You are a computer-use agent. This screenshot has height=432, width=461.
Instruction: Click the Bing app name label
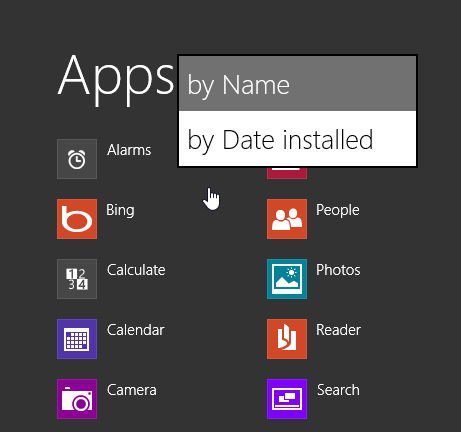pos(120,211)
